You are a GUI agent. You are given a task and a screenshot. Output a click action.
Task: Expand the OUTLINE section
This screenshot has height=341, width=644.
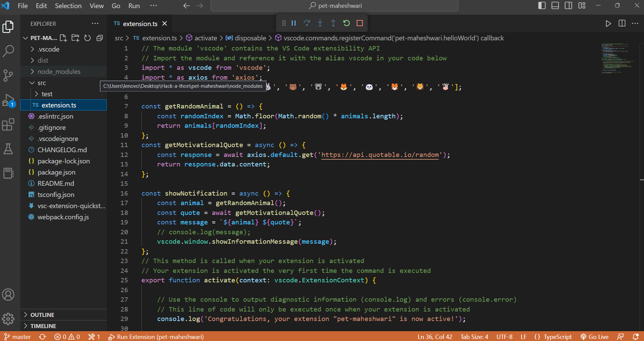click(x=42, y=315)
